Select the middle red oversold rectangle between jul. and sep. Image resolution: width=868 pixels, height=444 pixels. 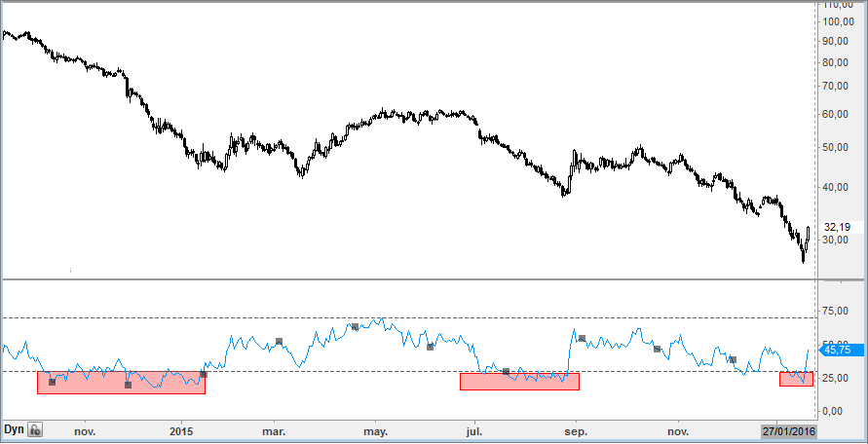click(519, 382)
